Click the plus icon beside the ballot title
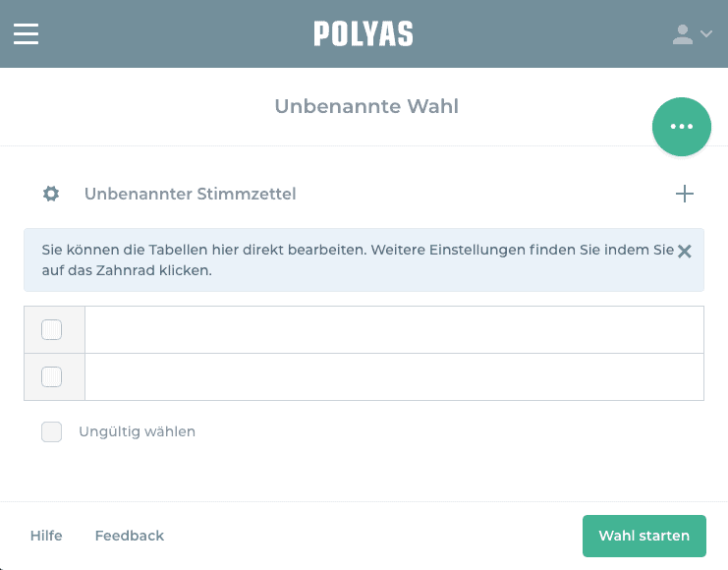 (685, 194)
